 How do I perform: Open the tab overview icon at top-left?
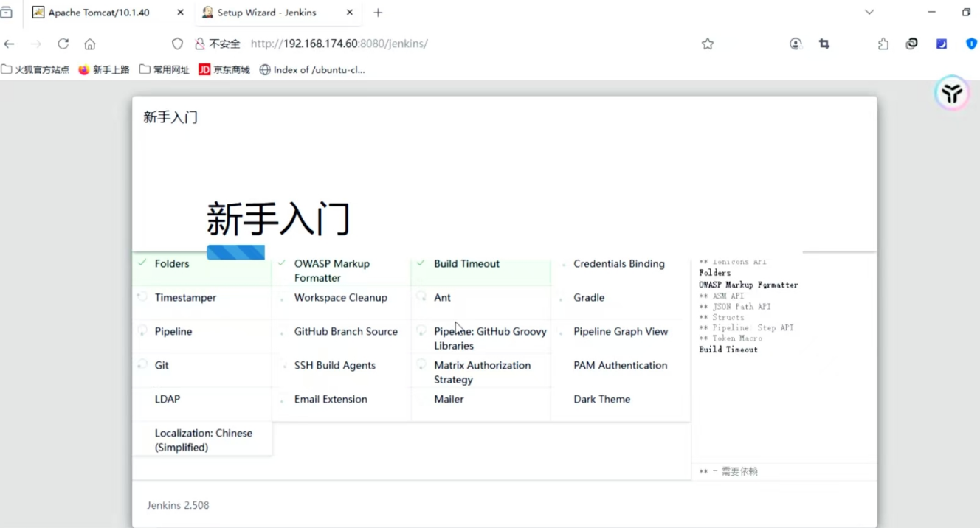point(7,13)
